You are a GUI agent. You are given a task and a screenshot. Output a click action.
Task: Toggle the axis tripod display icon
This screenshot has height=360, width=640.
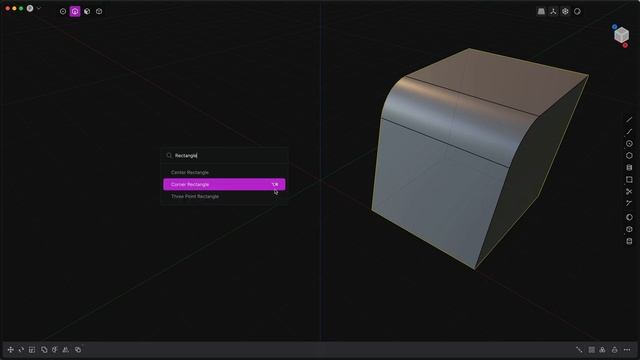(553, 11)
